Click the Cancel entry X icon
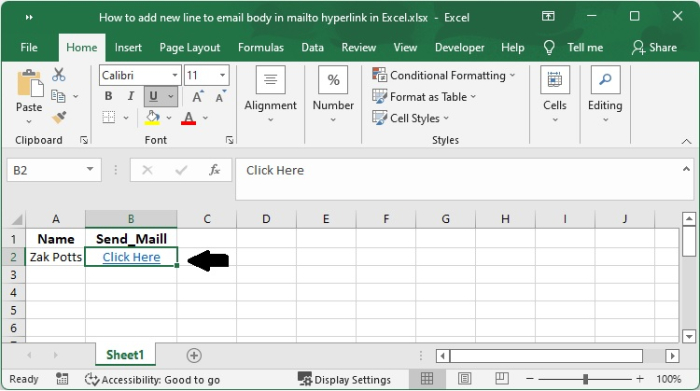Image resolution: width=700 pixels, height=391 pixels. 147,170
